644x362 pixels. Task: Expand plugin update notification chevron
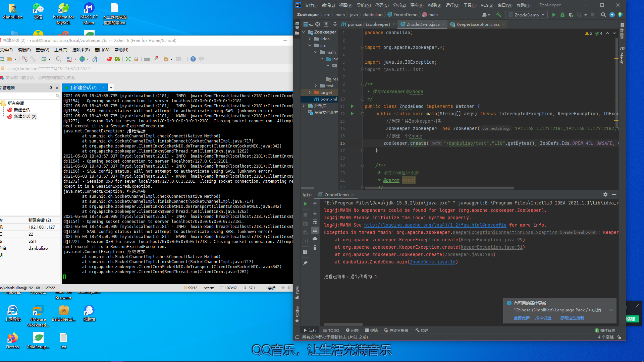coord(611,310)
